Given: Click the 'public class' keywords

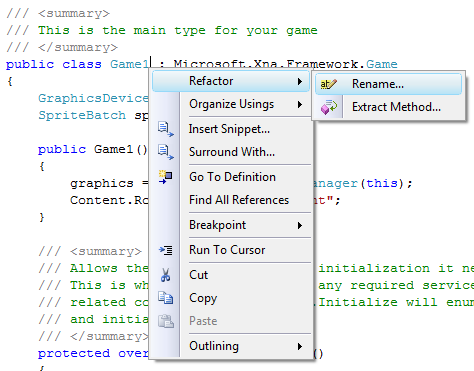Looking at the screenshot, I should pos(54,64).
